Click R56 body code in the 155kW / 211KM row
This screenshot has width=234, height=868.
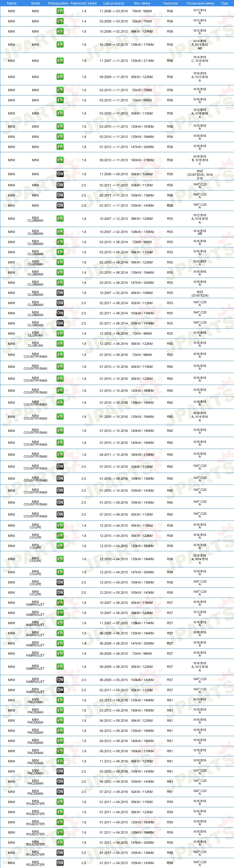click(x=170, y=61)
